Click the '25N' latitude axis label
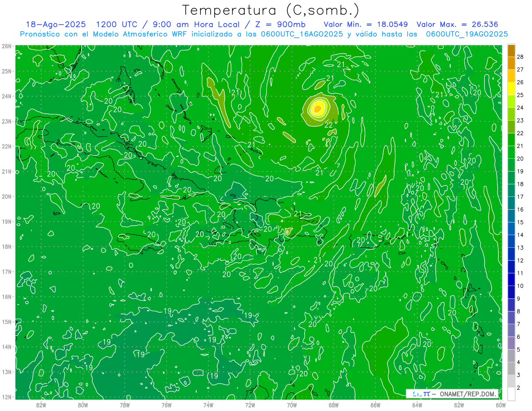532x411 pixels. (x=6, y=71)
